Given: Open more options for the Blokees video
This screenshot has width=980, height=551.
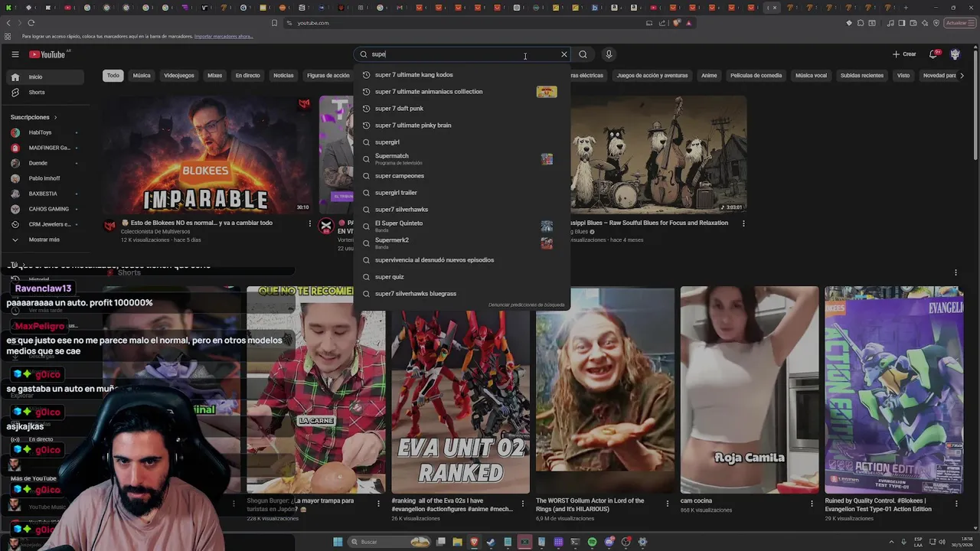Looking at the screenshot, I should pos(310,223).
